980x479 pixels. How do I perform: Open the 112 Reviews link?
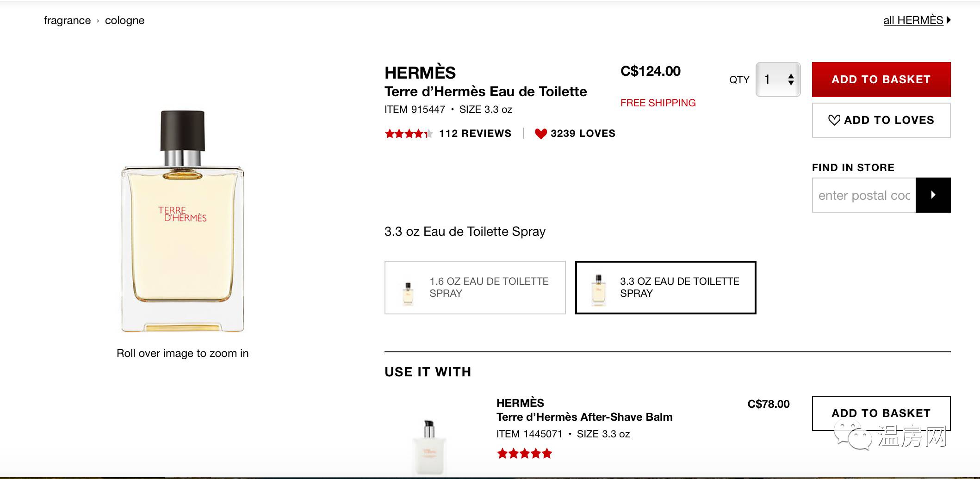pyautogui.click(x=475, y=134)
